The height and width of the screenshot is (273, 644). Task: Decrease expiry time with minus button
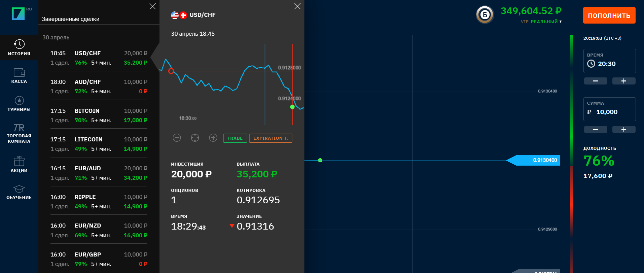[596, 81]
